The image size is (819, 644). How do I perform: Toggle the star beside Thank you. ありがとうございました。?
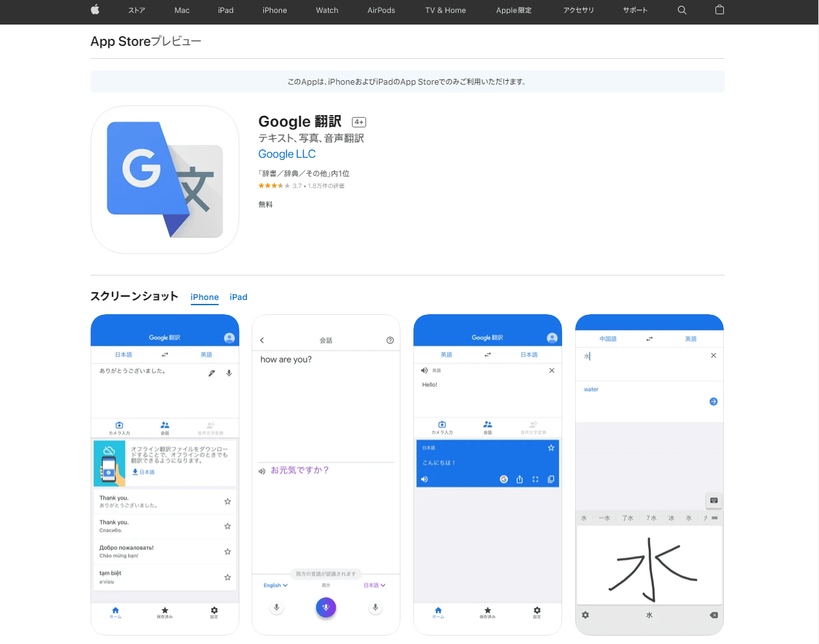(228, 501)
